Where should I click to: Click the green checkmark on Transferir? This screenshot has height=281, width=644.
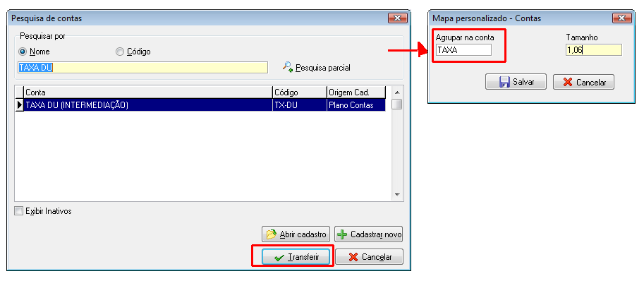coord(279,258)
